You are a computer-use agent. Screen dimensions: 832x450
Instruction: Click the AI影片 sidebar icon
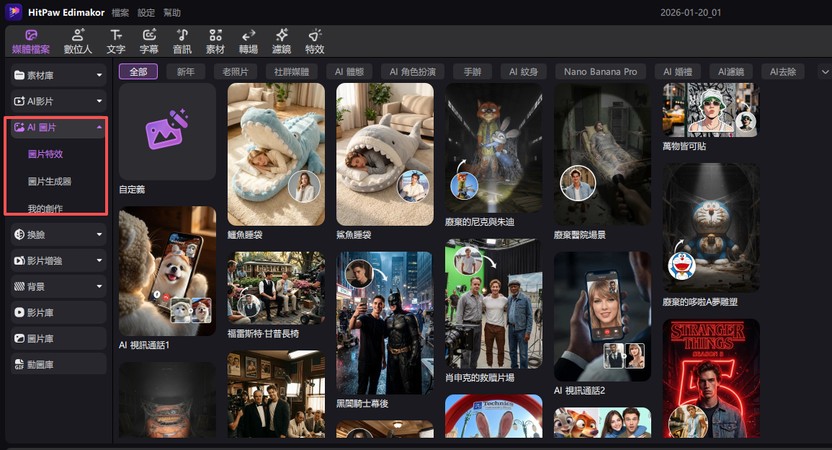pos(19,101)
